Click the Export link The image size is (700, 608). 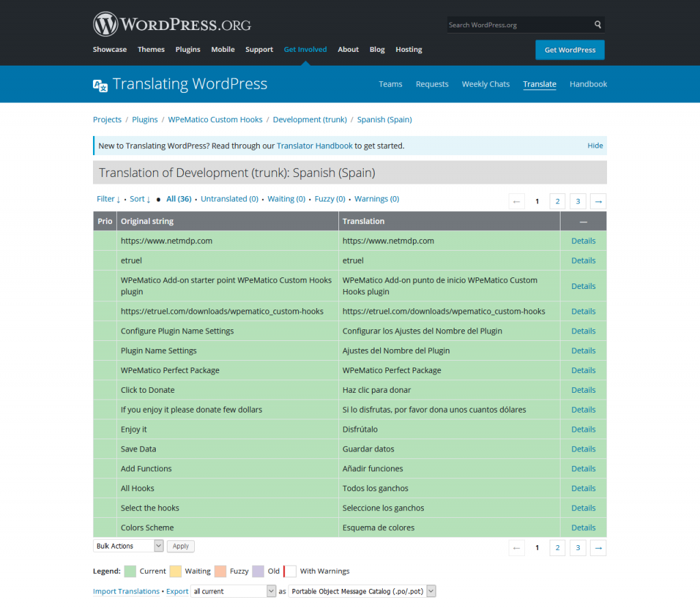click(177, 591)
